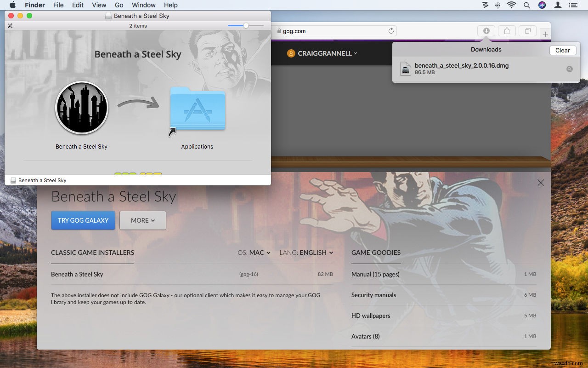Open the Window menu
The width and height of the screenshot is (588, 368).
tap(143, 5)
